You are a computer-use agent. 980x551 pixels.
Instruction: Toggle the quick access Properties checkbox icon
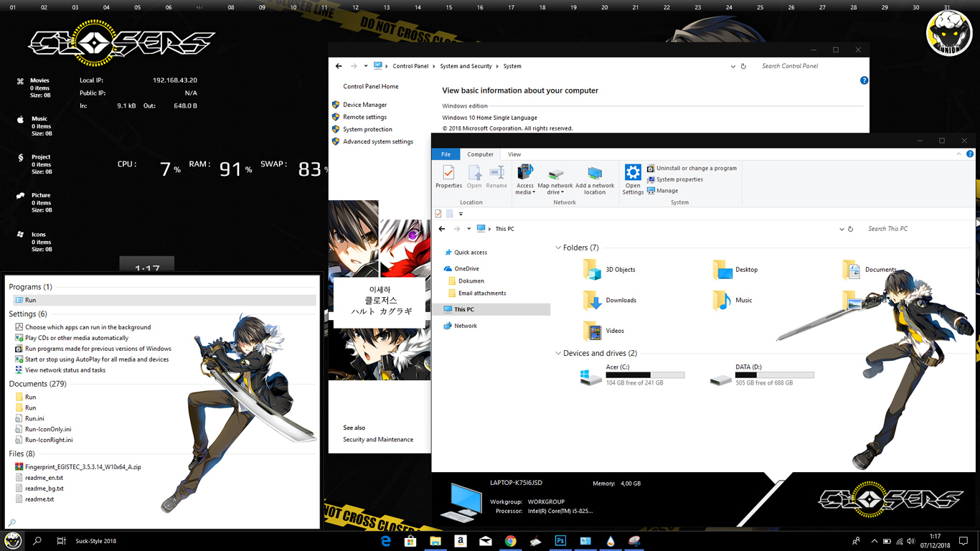point(438,214)
